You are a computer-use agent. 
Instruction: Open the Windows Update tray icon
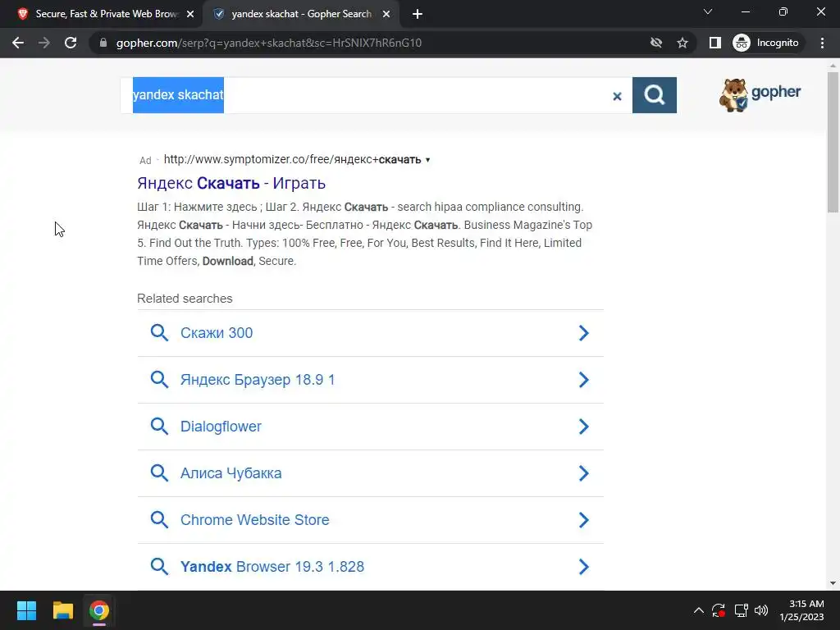pos(719,610)
